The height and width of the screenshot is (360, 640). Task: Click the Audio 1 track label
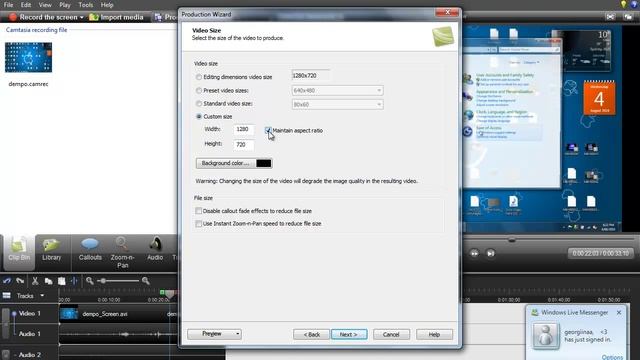click(30, 334)
